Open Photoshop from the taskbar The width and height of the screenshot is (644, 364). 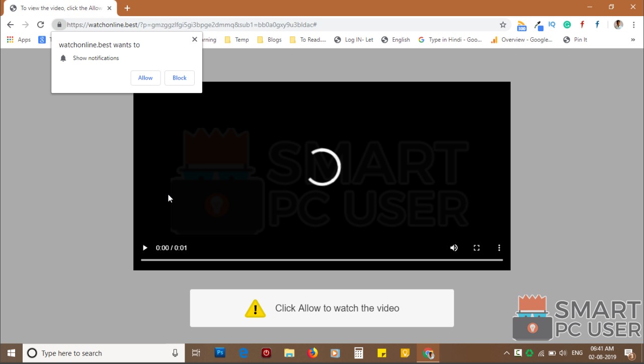click(x=219, y=353)
